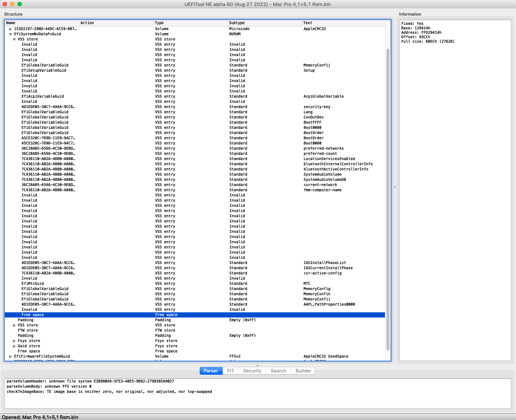Select the bluetoothActiveControllerInfo entry
This screenshot has width=516, height=420.
(195, 169)
